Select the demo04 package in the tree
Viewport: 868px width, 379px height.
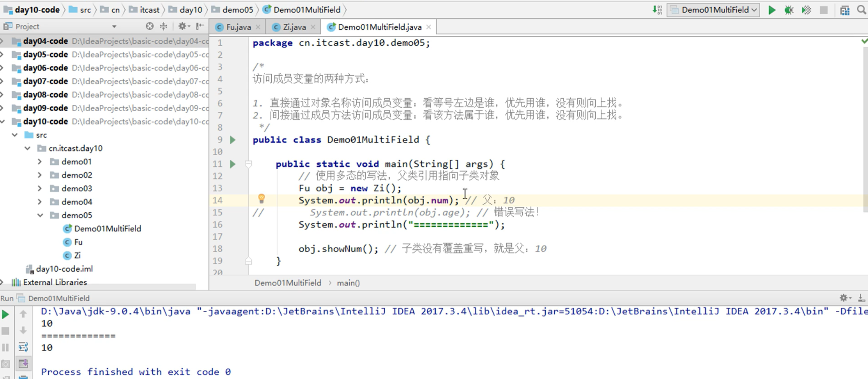71,202
